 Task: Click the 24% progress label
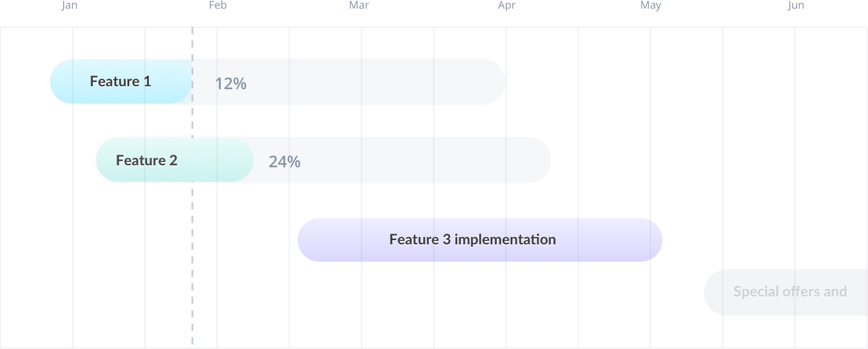pos(285,161)
